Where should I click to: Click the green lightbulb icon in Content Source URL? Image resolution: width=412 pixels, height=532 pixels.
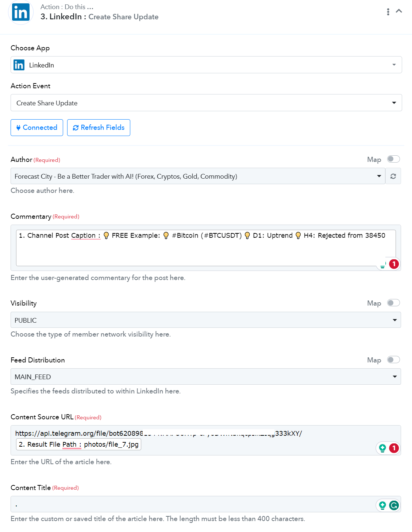click(382, 448)
